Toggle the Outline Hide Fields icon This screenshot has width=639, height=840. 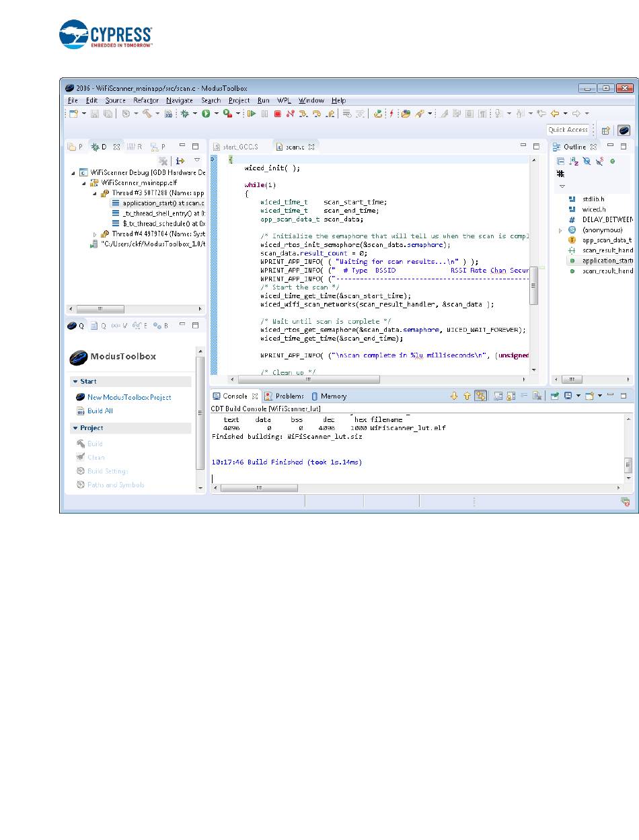[x=587, y=161]
